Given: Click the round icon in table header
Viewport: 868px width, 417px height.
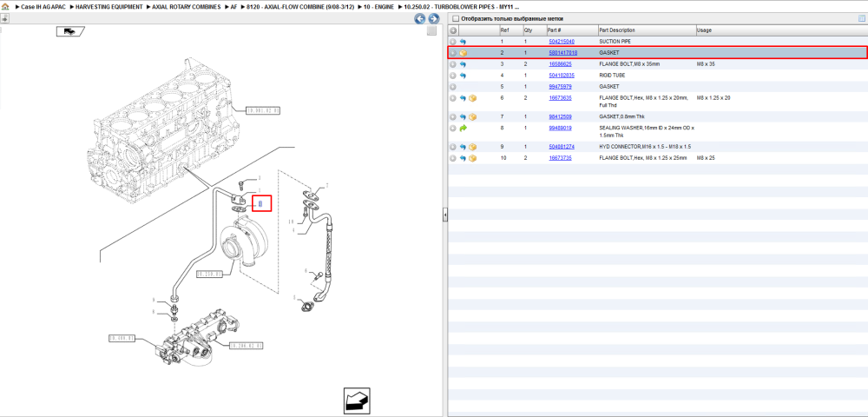Looking at the screenshot, I should pos(453,30).
